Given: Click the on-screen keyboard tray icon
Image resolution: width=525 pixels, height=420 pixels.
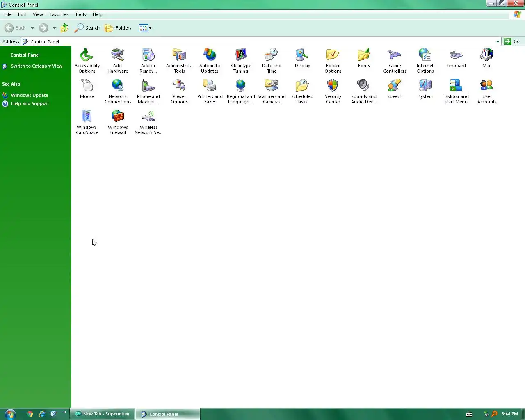Looking at the screenshot, I should point(469,414).
